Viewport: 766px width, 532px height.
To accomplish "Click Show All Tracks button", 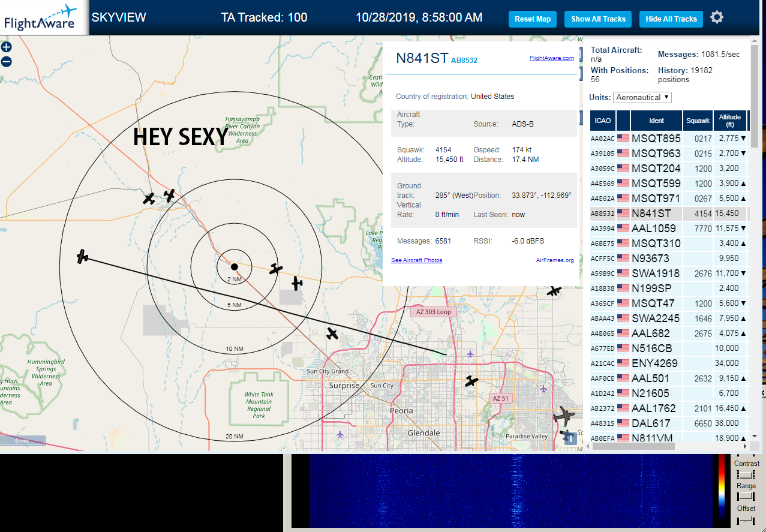I will tap(598, 19).
